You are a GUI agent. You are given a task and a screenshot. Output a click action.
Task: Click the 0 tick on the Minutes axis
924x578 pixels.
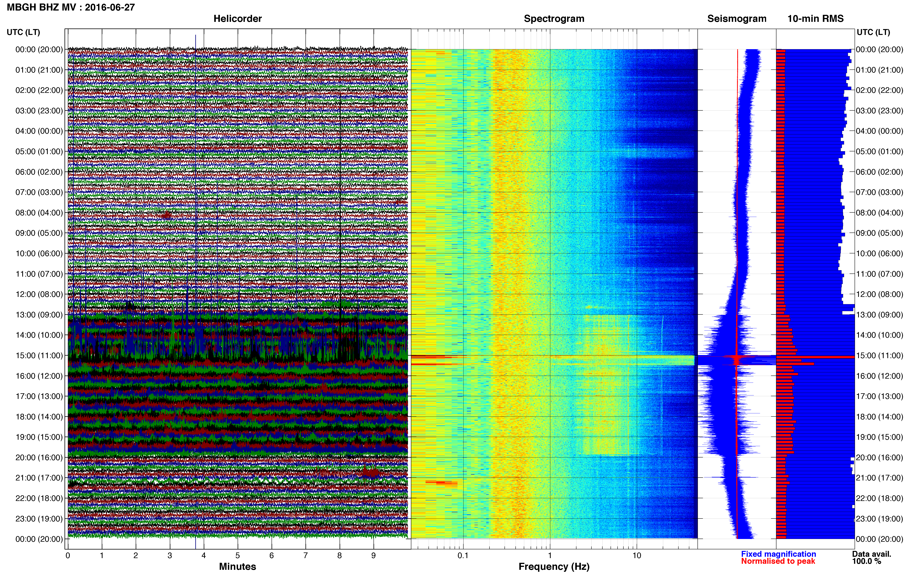pyautogui.click(x=68, y=555)
